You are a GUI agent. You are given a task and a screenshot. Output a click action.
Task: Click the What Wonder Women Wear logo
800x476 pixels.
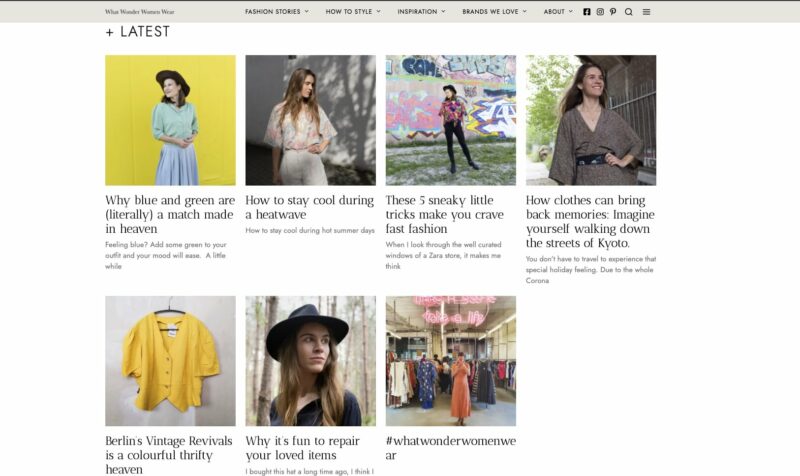click(x=139, y=12)
